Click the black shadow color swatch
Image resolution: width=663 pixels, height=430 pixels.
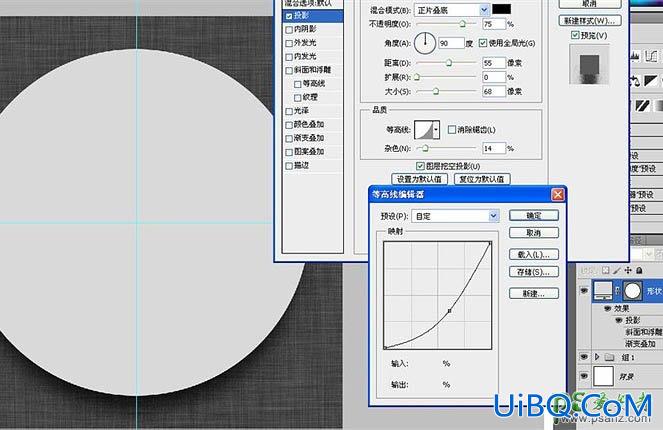[x=501, y=9]
